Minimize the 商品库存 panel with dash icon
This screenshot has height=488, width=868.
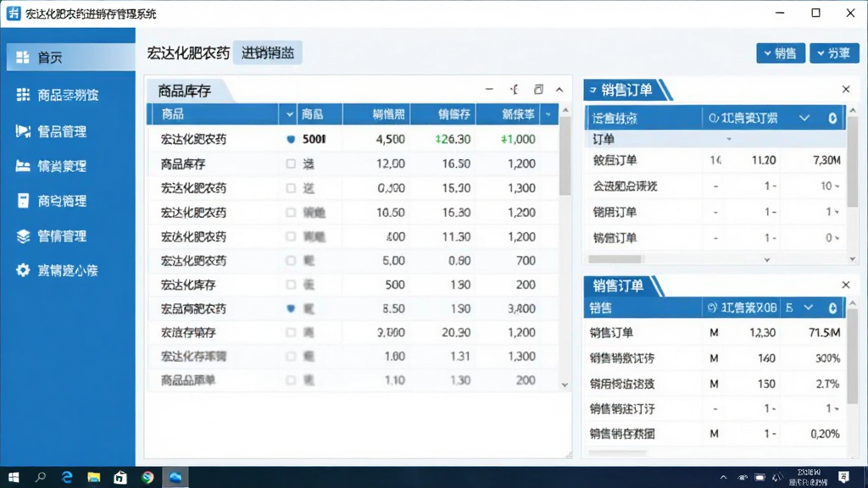point(489,89)
